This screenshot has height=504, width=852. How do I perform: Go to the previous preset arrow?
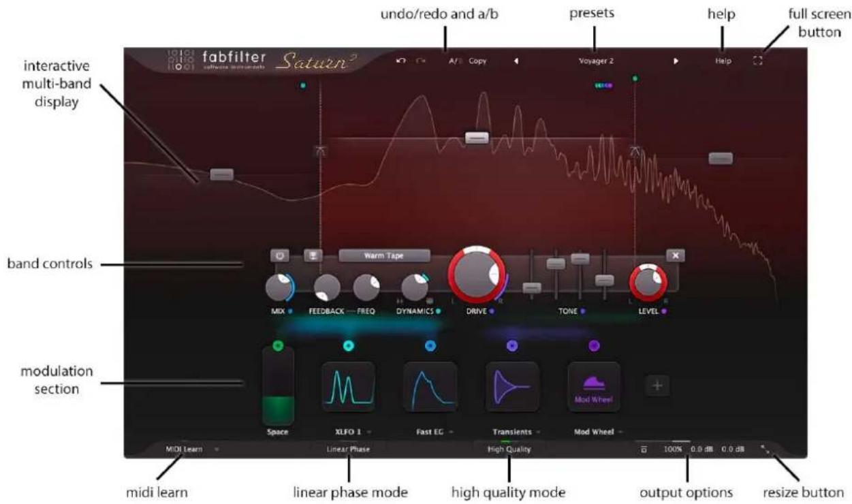[x=516, y=61]
